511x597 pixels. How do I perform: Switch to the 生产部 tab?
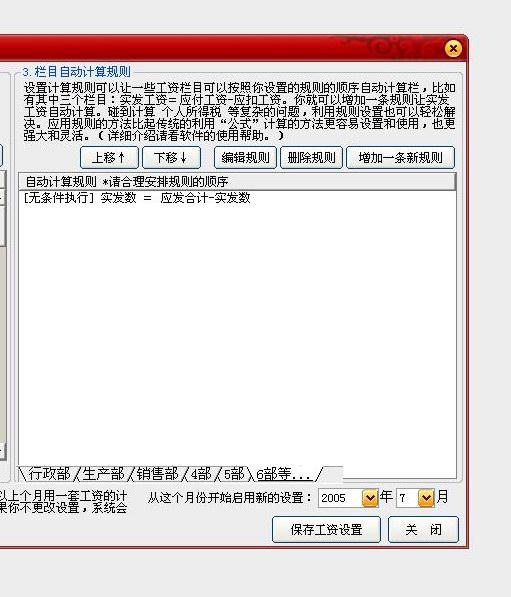[x=103, y=474]
